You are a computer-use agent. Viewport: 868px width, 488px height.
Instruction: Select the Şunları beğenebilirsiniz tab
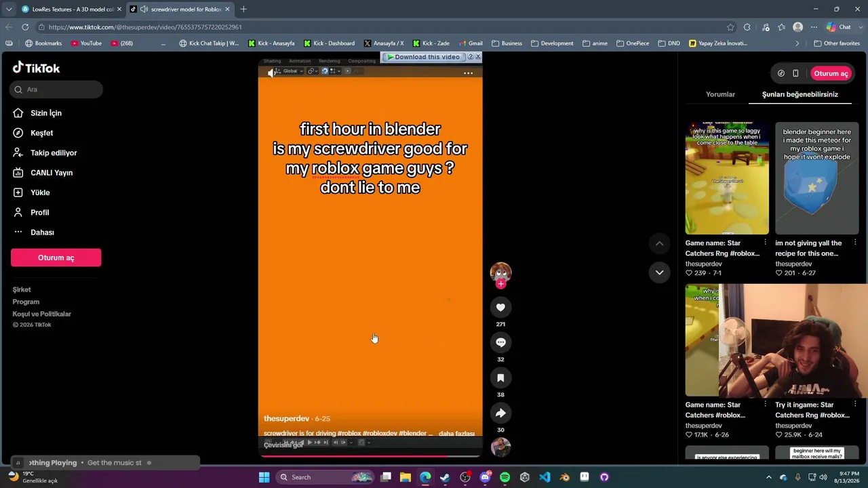[800, 94]
